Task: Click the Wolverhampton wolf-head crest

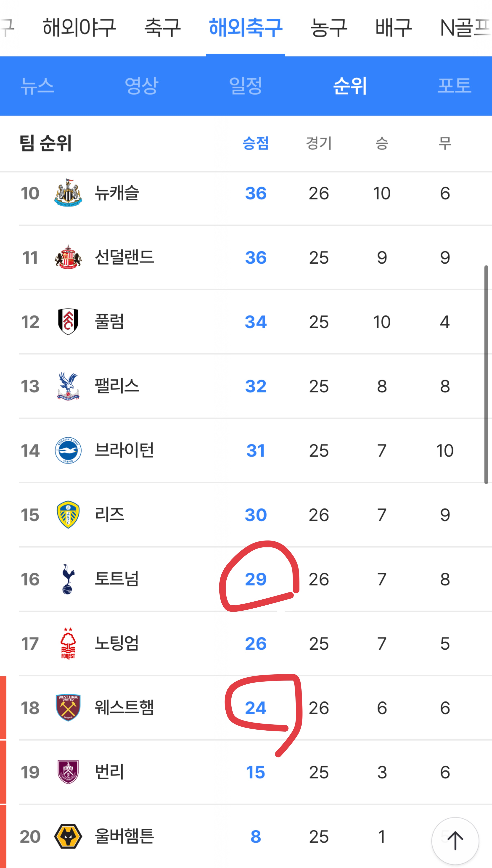Action: point(69,836)
